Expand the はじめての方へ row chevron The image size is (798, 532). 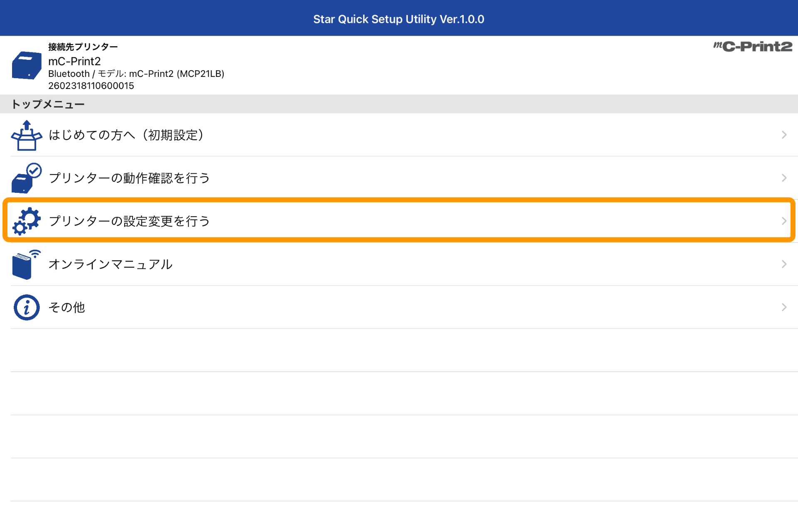pos(784,135)
